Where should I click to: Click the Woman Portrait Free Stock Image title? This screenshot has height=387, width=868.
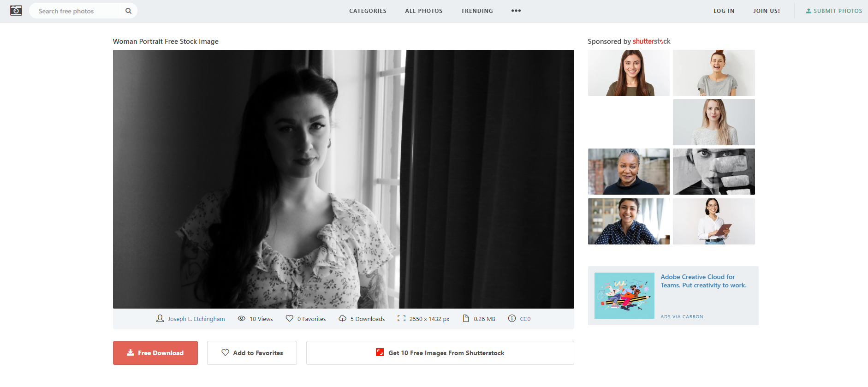click(x=166, y=42)
